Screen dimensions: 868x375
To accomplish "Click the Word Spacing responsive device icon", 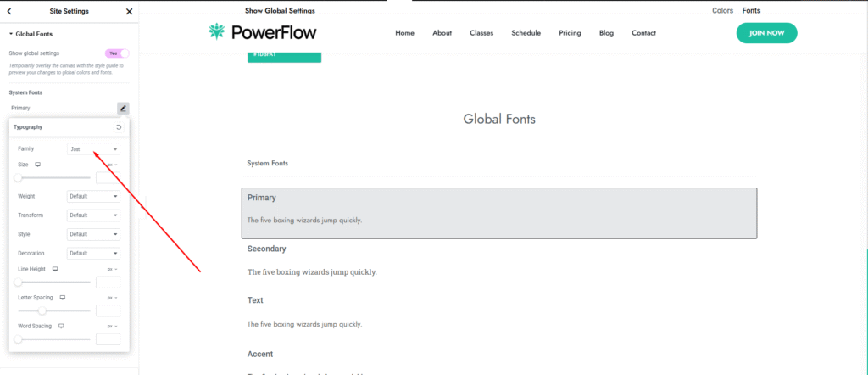I will (x=61, y=326).
